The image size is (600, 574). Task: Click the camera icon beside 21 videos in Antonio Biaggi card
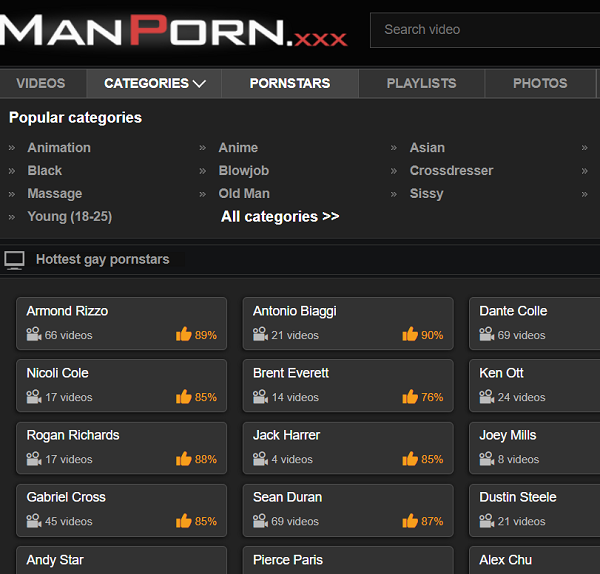tap(260, 334)
